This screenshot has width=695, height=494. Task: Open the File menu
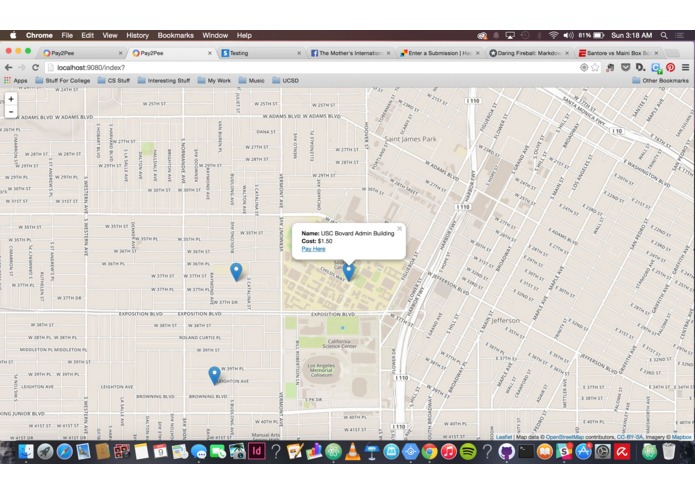[67, 35]
